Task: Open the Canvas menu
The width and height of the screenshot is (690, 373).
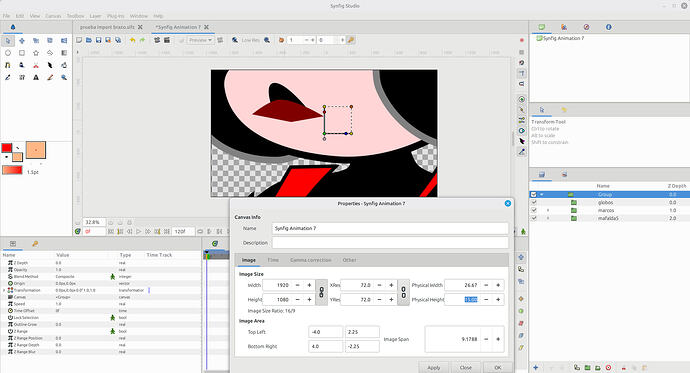Action: [x=53, y=16]
